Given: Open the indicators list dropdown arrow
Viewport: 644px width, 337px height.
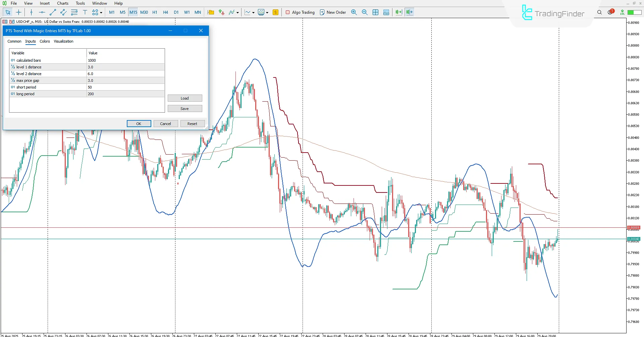Looking at the screenshot, I should (238, 13).
